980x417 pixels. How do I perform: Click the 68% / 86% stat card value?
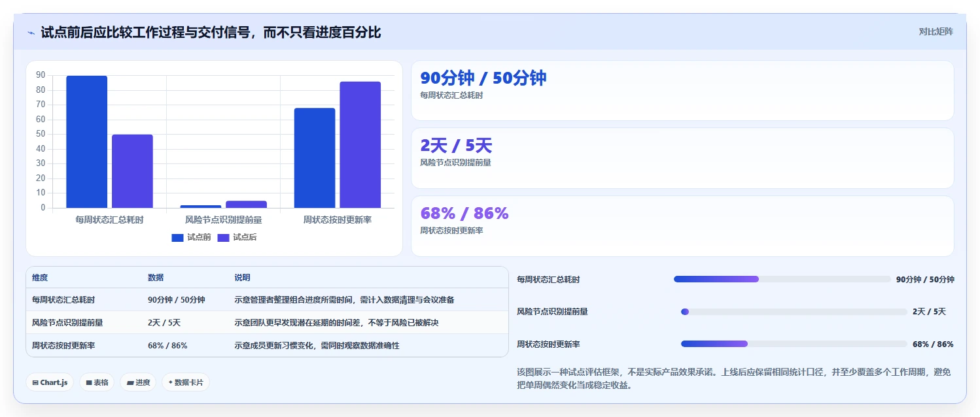[464, 213]
